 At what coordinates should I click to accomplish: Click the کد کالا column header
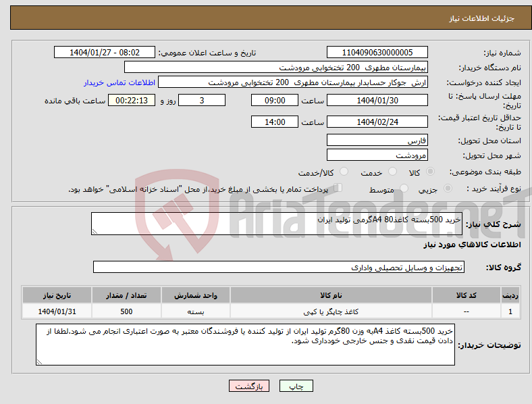pos(467,295)
